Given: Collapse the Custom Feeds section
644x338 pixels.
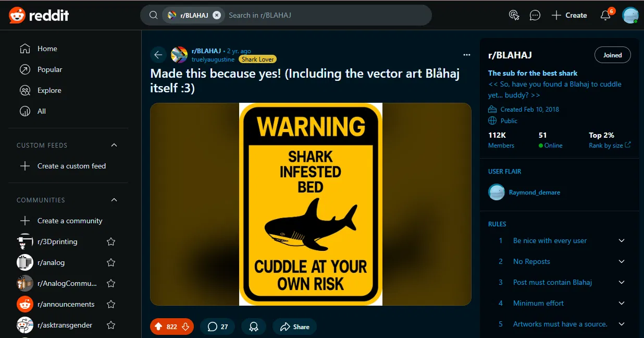Looking at the screenshot, I should 114,145.
